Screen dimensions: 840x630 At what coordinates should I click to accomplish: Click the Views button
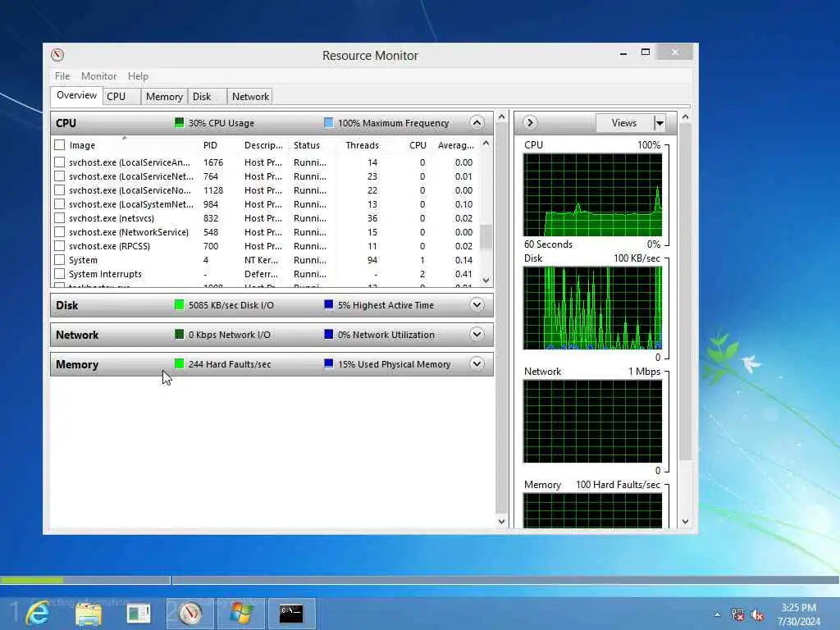624,123
